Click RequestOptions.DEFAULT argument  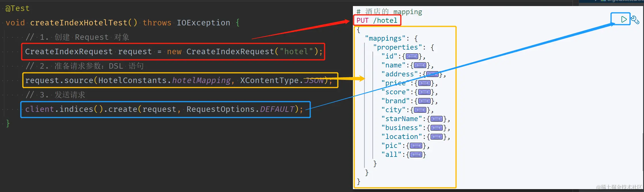(240, 109)
